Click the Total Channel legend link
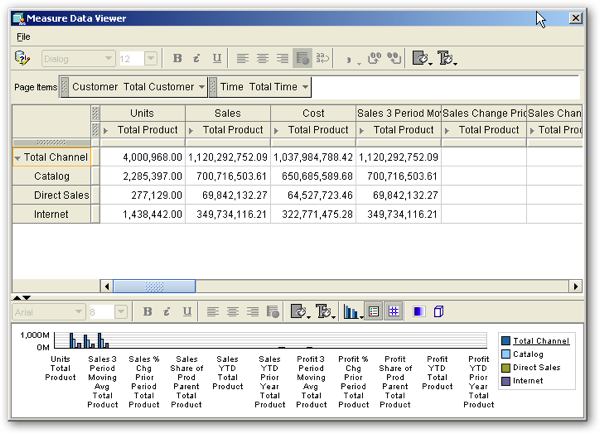The image size is (600, 434). coord(541,341)
